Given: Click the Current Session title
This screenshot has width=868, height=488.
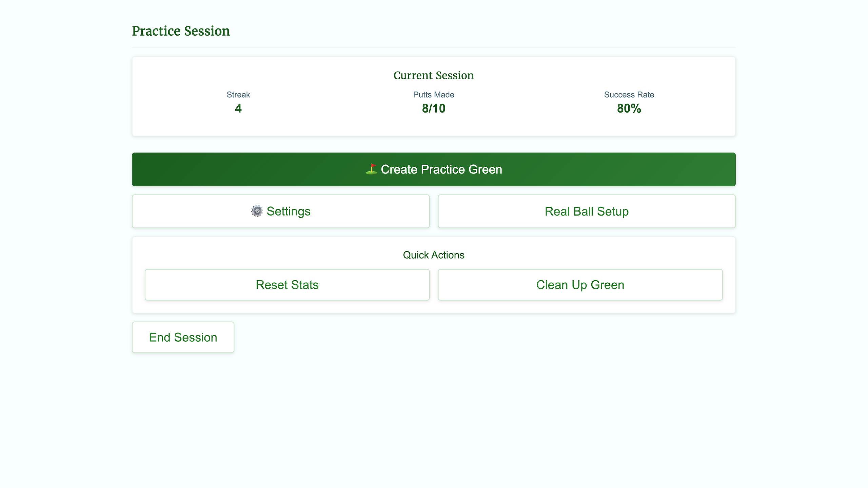Looking at the screenshot, I should (x=433, y=75).
